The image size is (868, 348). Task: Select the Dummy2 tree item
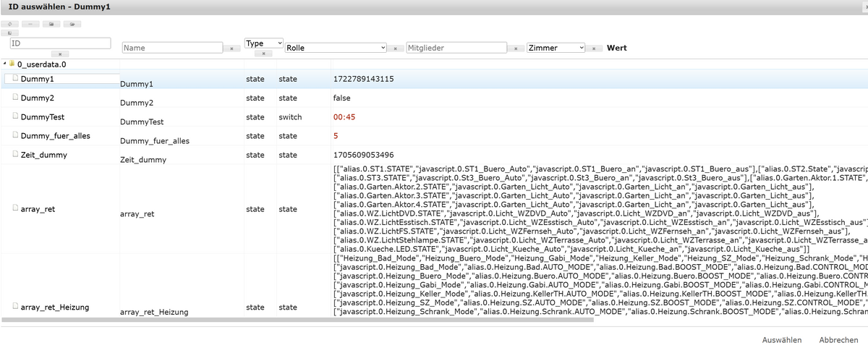point(38,97)
